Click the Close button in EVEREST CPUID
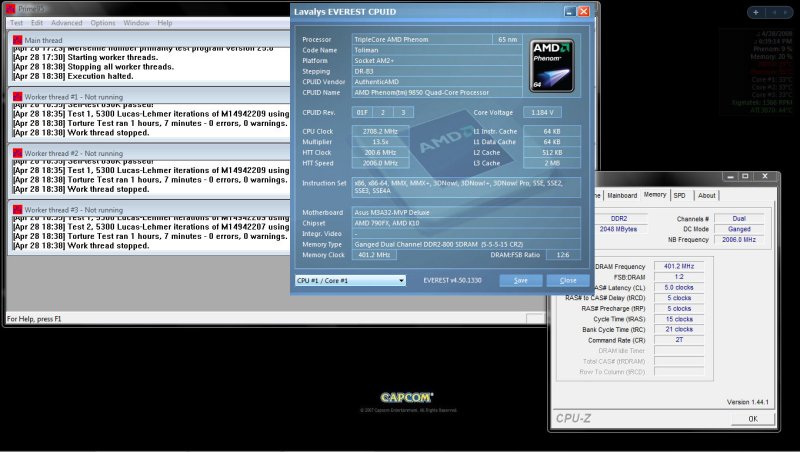Screen dimensions: 800x452 pyautogui.click(x=568, y=280)
